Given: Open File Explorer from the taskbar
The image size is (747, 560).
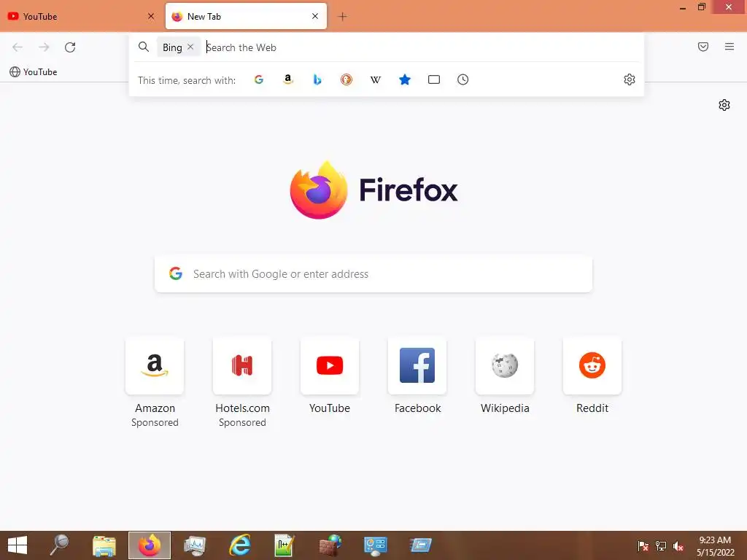Looking at the screenshot, I should (x=104, y=545).
